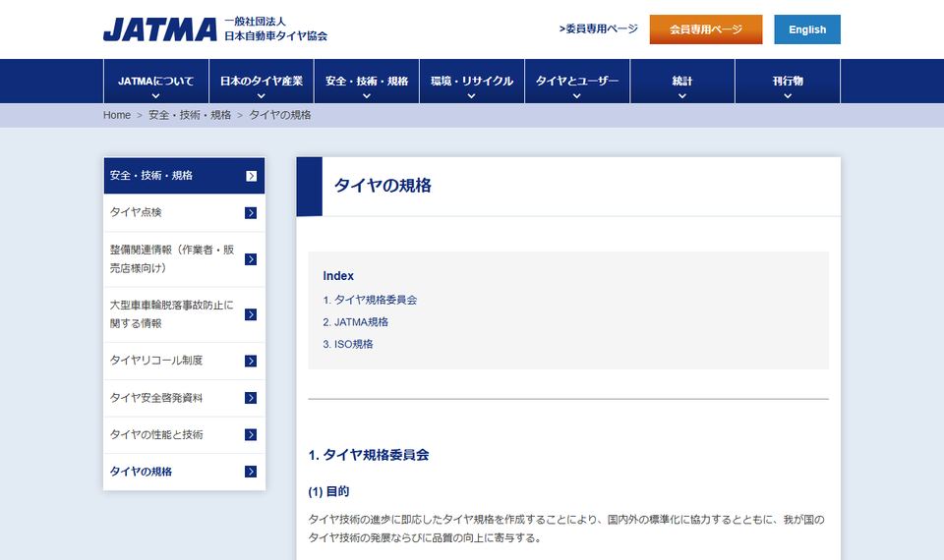Screen dimensions: 944x560
Task: Expand chevron under 環境・リサイクル menu
Action: click(x=471, y=95)
